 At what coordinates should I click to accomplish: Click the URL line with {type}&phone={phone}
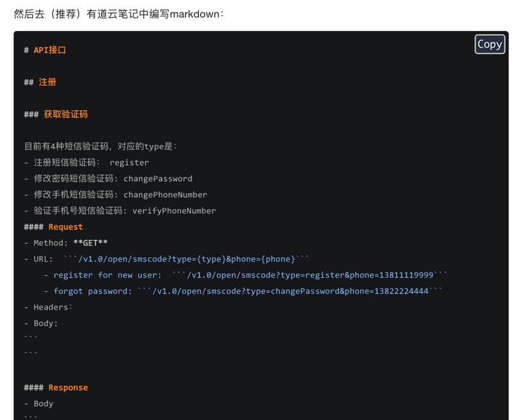(x=167, y=259)
